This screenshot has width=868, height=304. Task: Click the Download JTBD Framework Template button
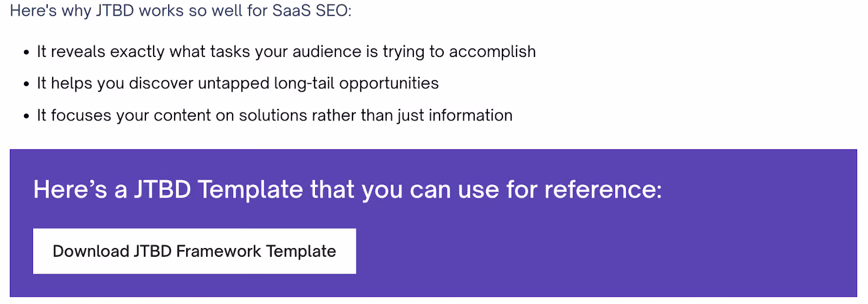[194, 251]
